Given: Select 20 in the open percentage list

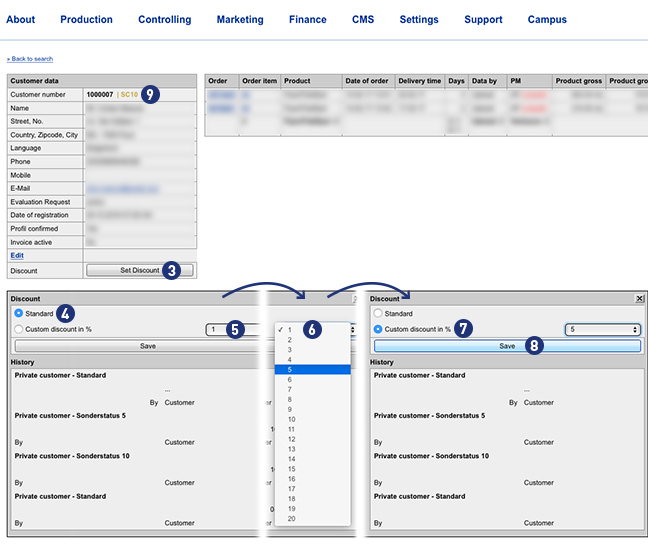Looking at the screenshot, I should (x=312, y=518).
